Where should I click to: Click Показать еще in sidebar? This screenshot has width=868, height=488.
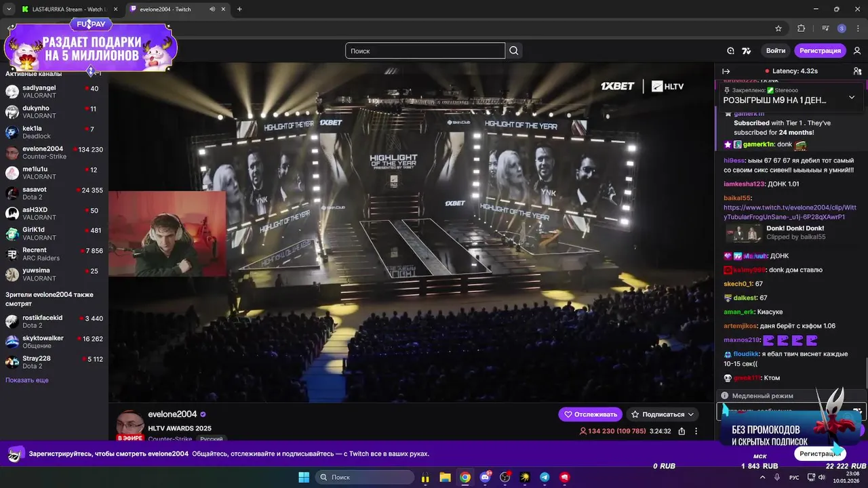[27, 380]
